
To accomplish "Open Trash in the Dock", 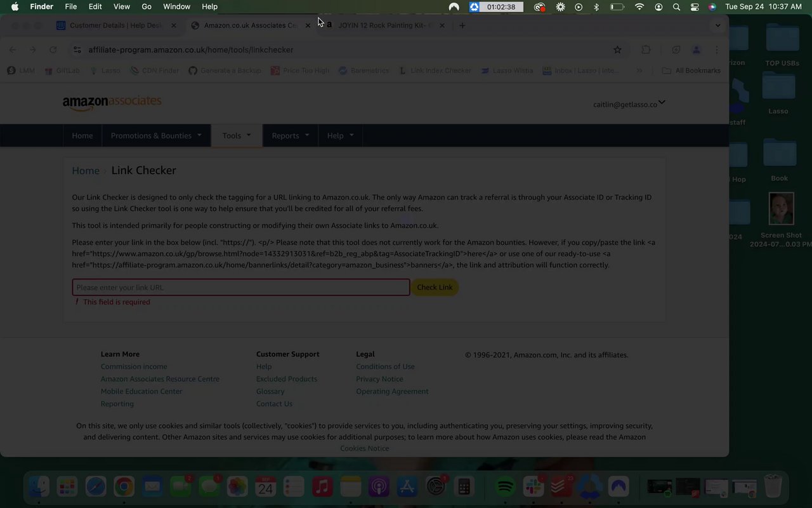I will click(x=773, y=487).
